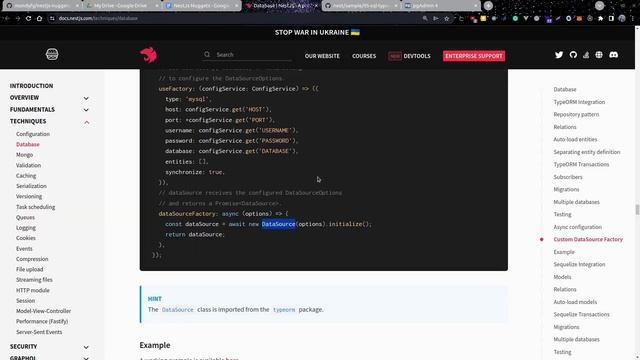Click the site info icon left of the URL
This screenshot has width=640, height=360.
[x=52, y=18]
